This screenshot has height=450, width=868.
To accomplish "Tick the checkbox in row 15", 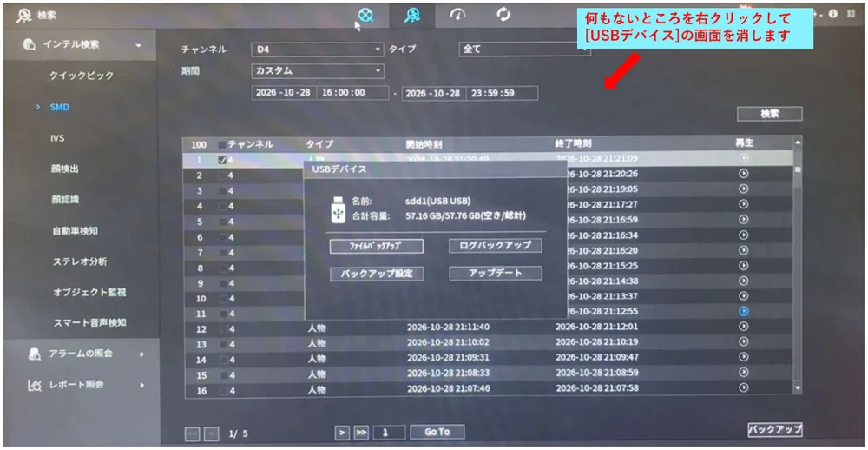I will pyautogui.click(x=224, y=375).
